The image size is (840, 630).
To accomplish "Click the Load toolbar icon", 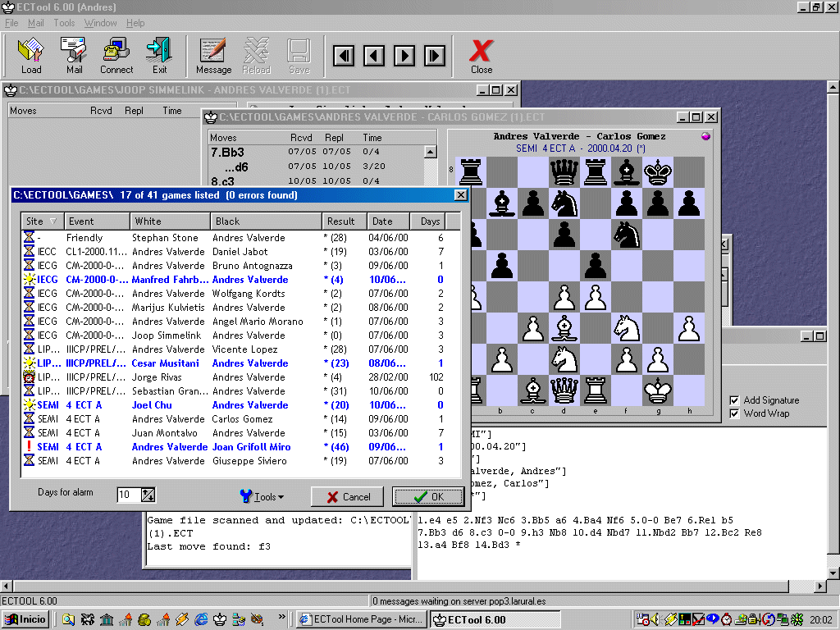I will [31, 56].
